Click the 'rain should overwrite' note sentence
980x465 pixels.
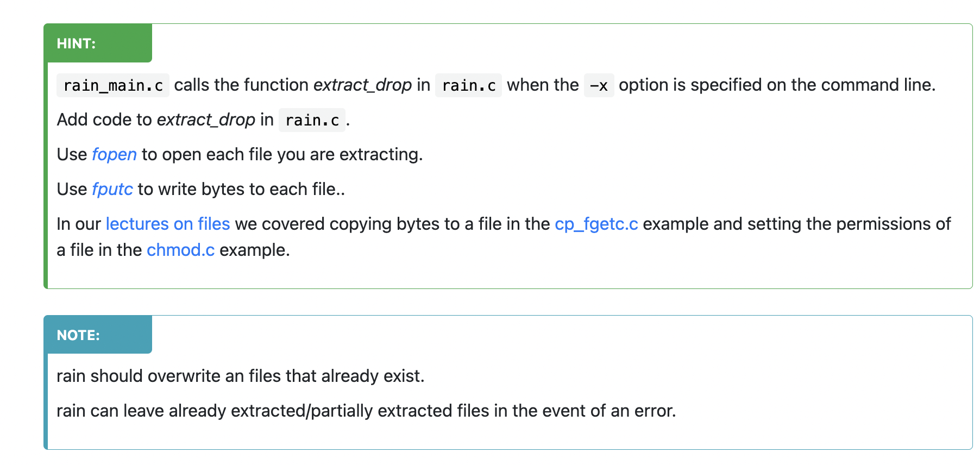pos(240,376)
